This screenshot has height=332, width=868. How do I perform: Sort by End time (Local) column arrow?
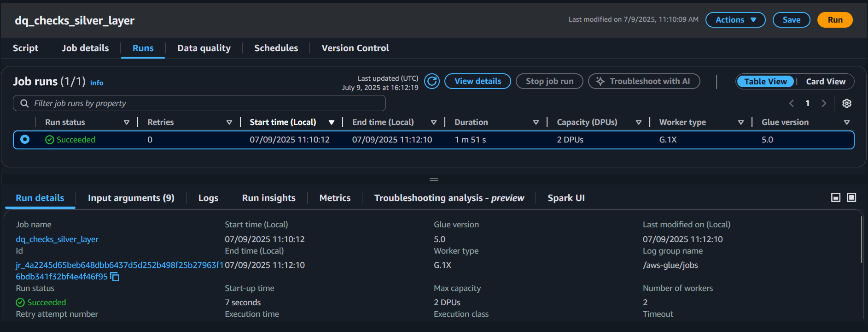click(x=434, y=122)
